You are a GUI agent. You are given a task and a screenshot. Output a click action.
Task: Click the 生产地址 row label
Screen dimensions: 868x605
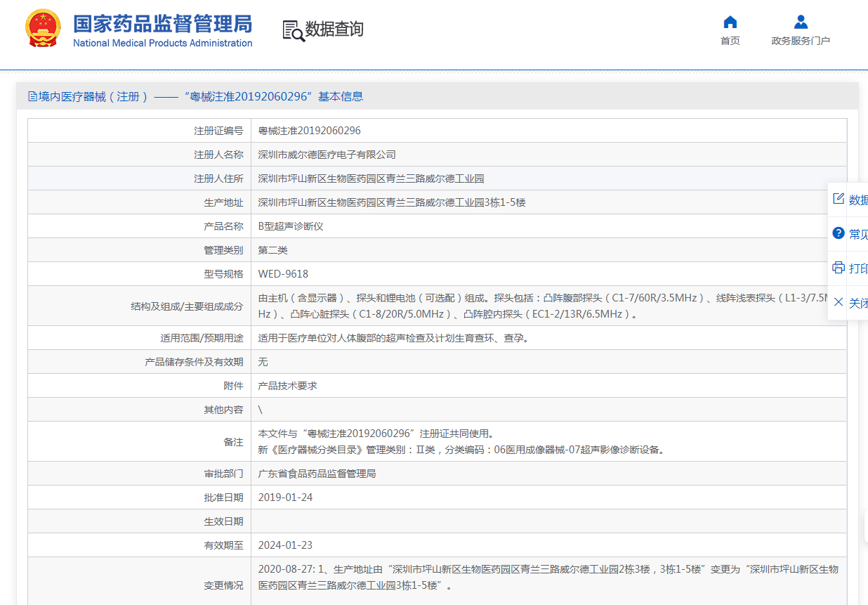[224, 202]
